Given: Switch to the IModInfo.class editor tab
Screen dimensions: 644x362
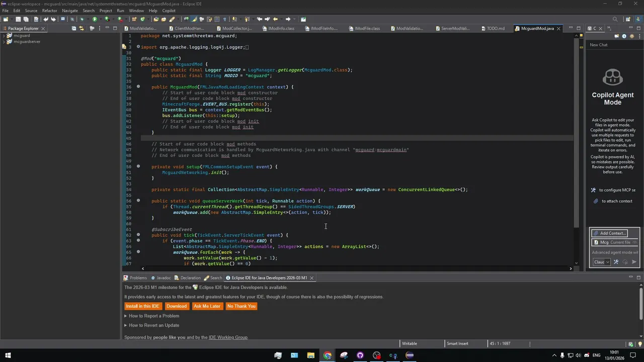Looking at the screenshot, I should tap(278, 29).
